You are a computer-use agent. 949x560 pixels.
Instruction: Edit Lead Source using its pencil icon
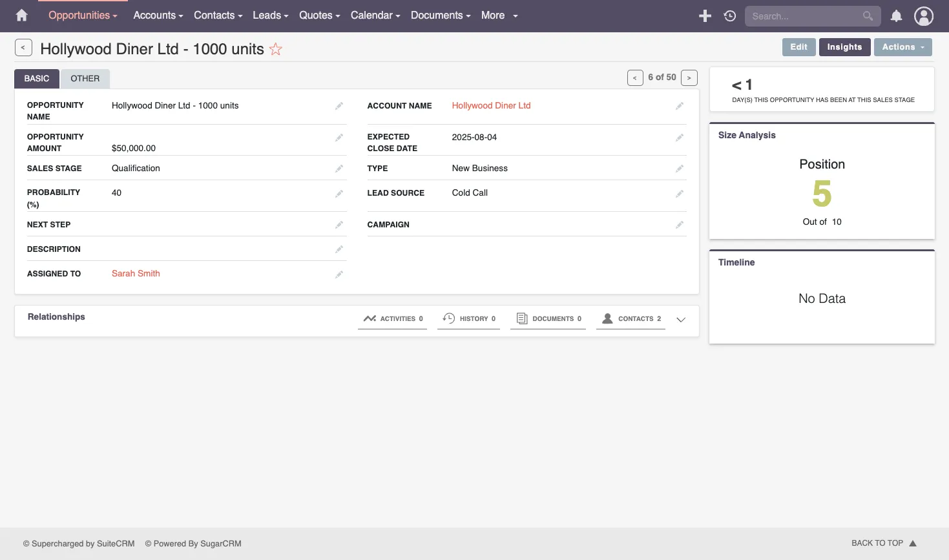tap(679, 194)
